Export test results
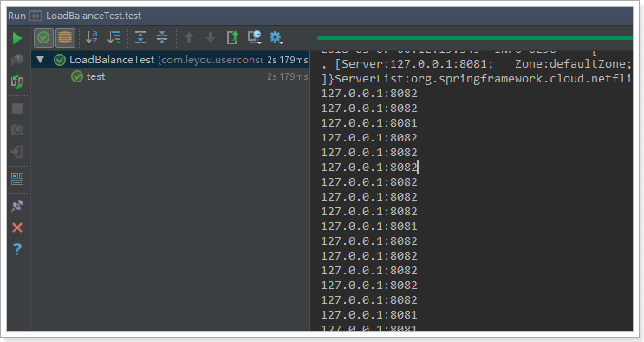Viewport: 644px width, 342px height. 232,37
